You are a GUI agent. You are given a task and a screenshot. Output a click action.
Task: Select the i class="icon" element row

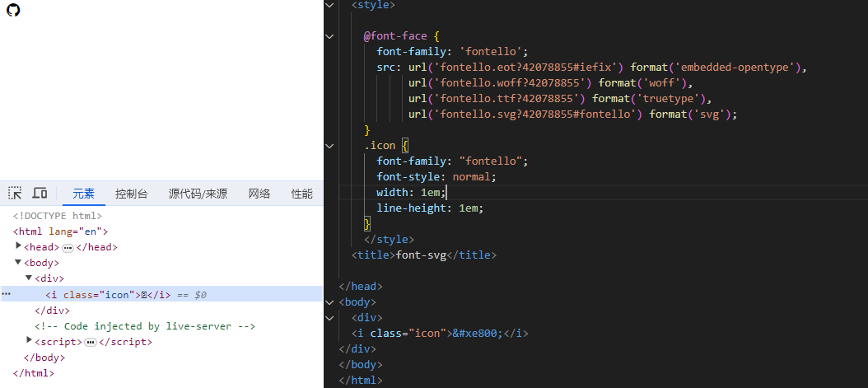[x=161, y=294]
